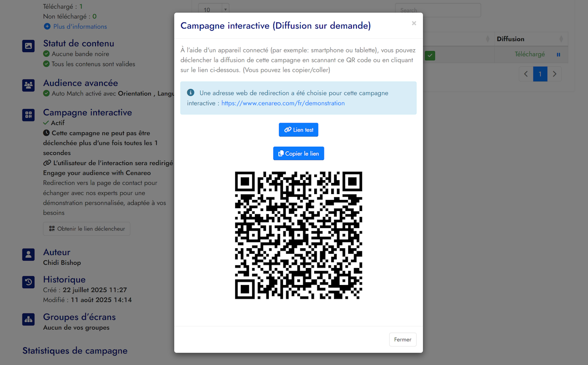Click the Lien test button

[x=299, y=130]
